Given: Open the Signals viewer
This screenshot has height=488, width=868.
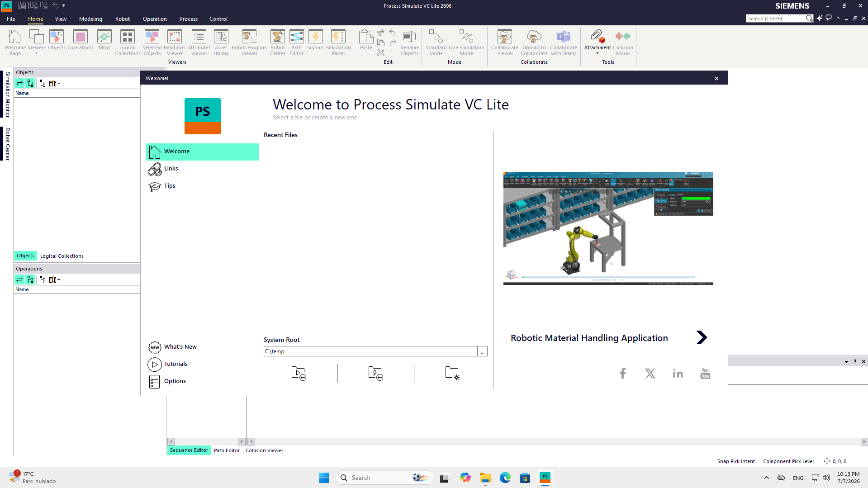Looking at the screenshot, I should (315, 40).
